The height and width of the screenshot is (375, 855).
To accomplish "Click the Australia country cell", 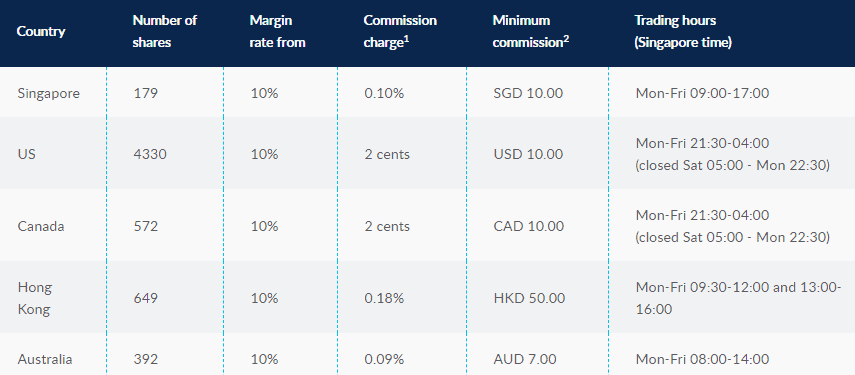I will [x=45, y=359].
